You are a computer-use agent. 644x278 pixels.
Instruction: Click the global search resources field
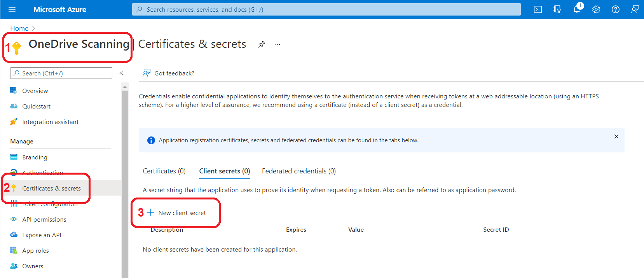point(326,9)
